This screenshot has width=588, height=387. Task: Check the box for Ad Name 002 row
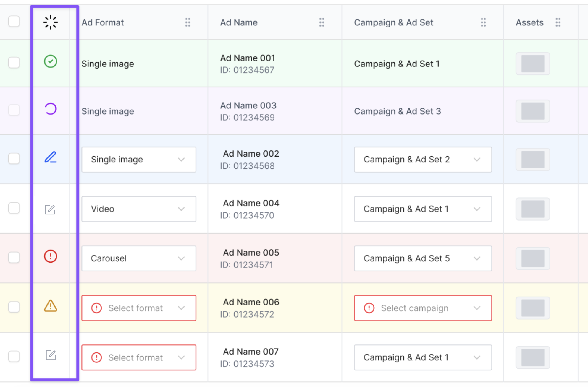[14, 158]
